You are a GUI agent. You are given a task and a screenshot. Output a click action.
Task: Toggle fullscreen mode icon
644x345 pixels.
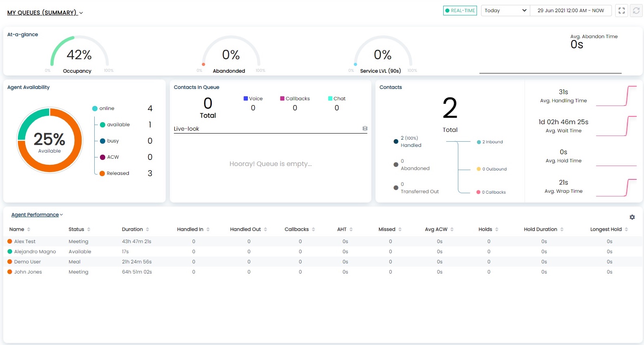[622, 11]
